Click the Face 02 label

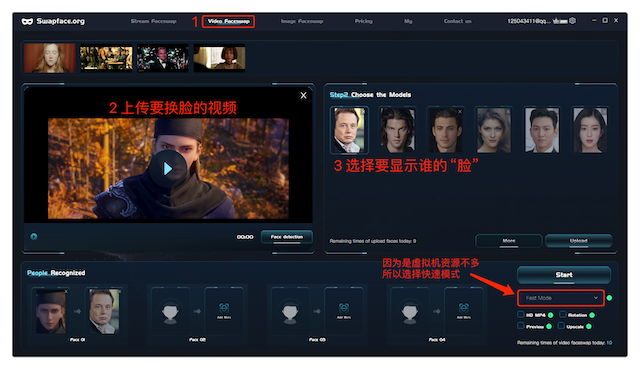tap(198, 340)
